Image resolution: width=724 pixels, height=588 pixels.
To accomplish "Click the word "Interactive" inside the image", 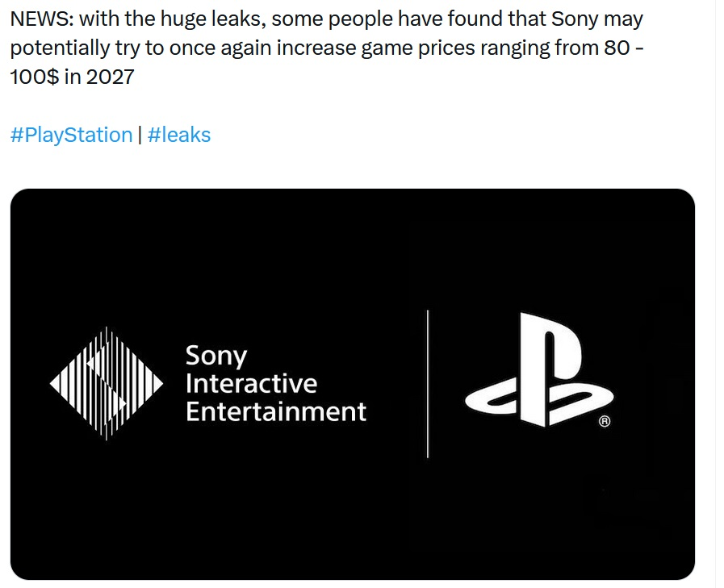I will tap(251, 384).
